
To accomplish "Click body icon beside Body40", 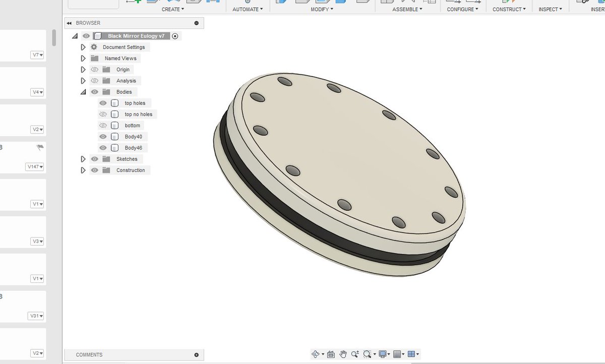I will tap(114, 137).
